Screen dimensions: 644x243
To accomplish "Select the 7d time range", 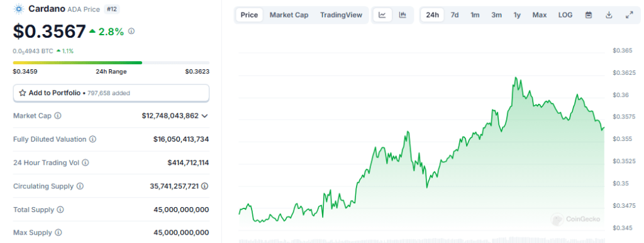I will pyautogui.click(x=455, y=15).
